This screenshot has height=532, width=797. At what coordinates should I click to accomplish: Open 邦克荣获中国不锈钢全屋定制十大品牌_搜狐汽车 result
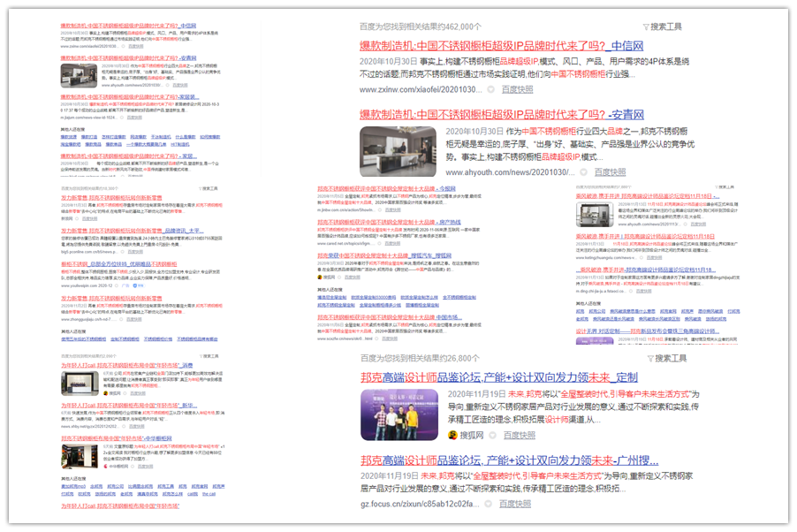click(x=384, y=255)
